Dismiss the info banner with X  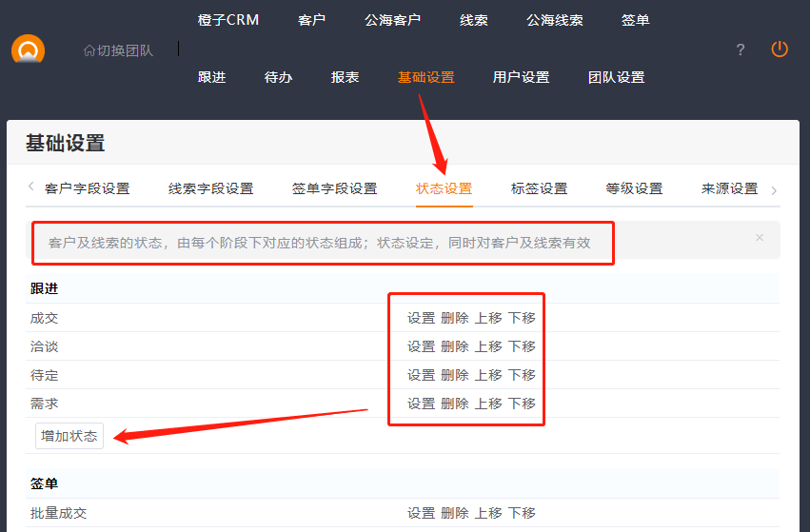[759, 237]
